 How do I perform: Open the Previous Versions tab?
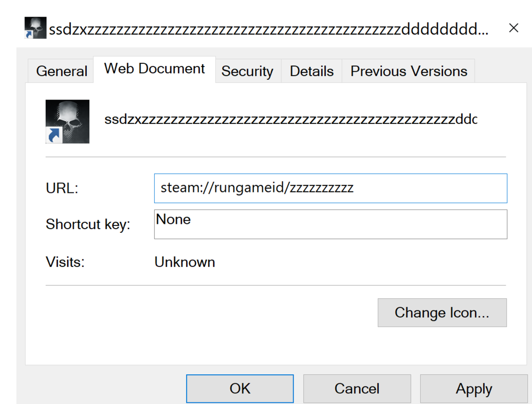pyautogui.click(x=409, y=71)
